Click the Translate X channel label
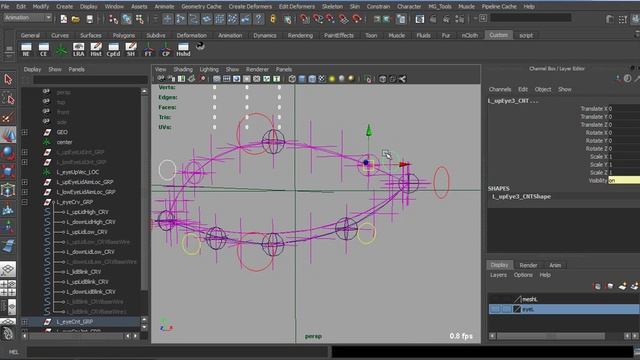Viewport: 640px width, 360px height. pyautogui.click(x=594, y=109)
